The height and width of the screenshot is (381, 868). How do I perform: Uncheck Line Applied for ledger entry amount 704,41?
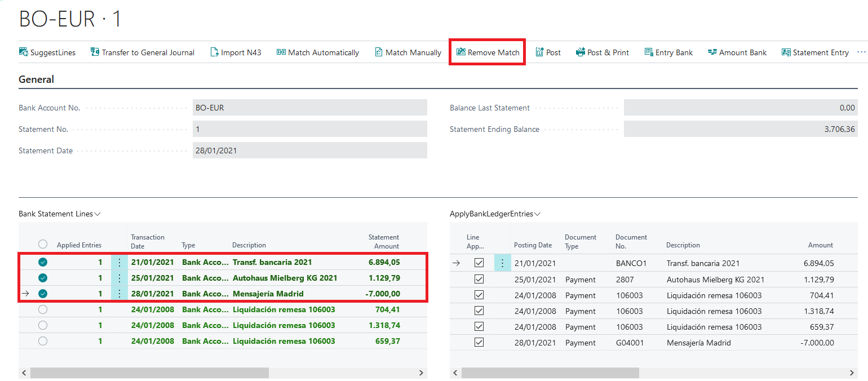[479, 295]
